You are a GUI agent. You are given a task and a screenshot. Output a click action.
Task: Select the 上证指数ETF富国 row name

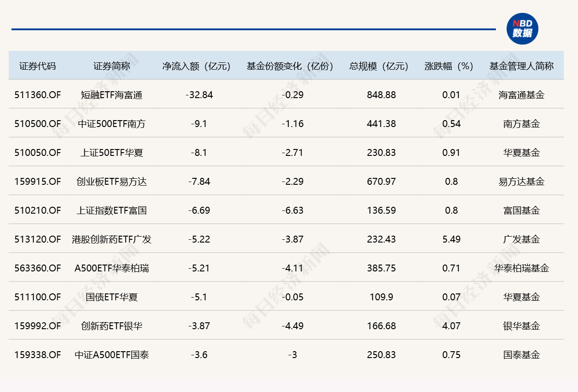(112, 210)
